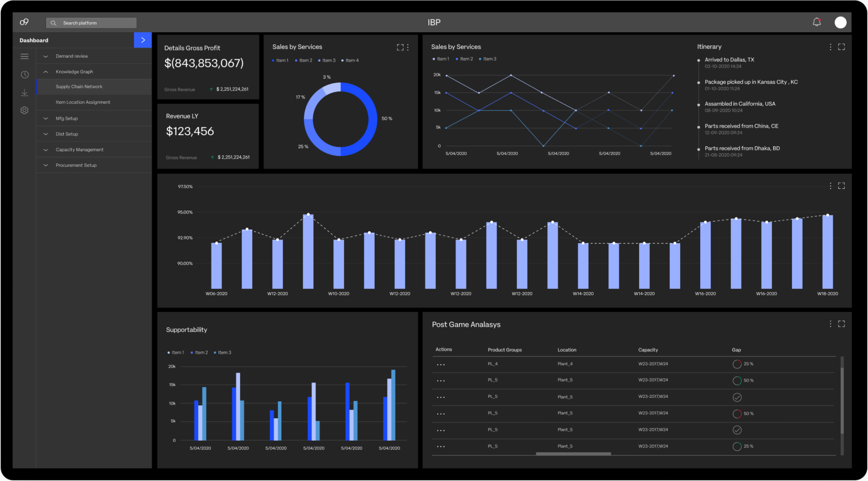
Task: Select Supply Chain Network under Knowledge Graph
Action: point(79,87)
